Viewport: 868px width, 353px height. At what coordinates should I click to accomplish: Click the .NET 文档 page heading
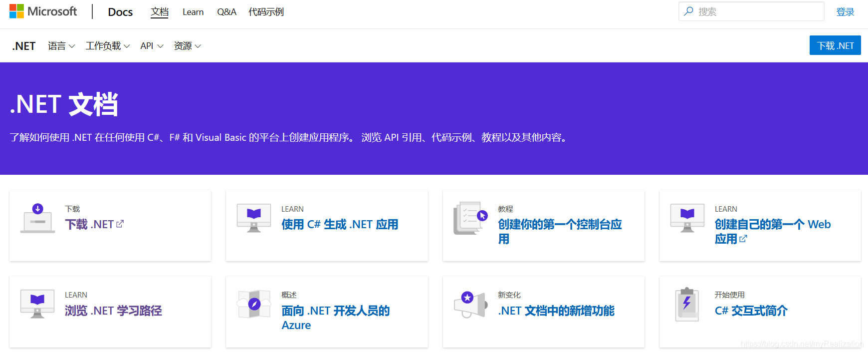click(x=64, y=104)
